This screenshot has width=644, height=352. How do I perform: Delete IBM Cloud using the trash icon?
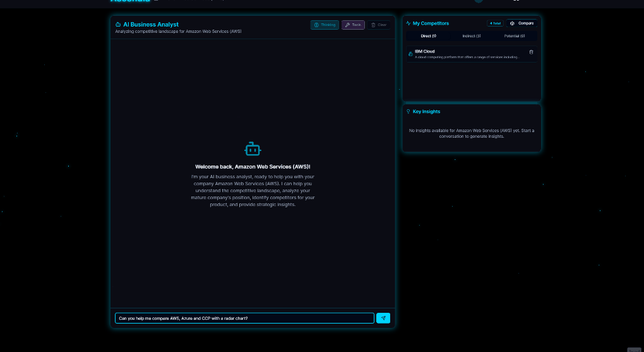531,52
